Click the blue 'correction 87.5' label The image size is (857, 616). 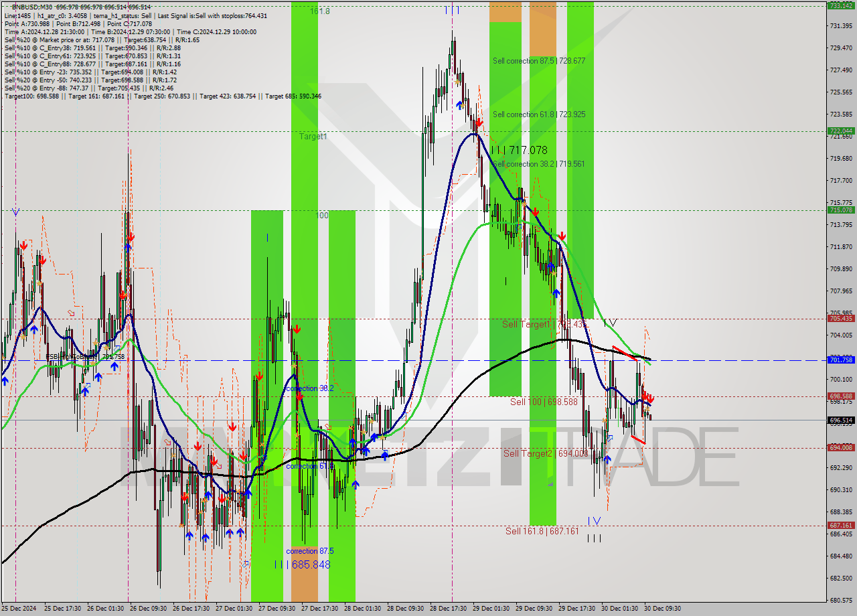pyautogui.click(x=310, y=551)
